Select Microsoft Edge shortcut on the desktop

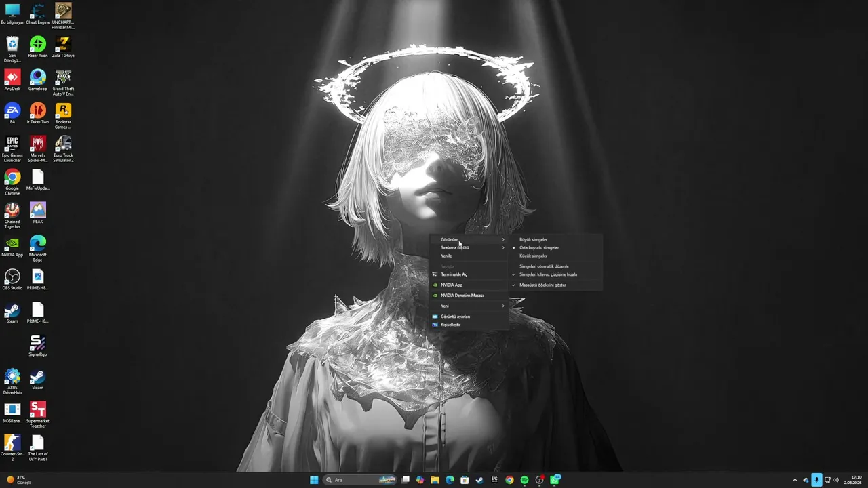[38, 249]
